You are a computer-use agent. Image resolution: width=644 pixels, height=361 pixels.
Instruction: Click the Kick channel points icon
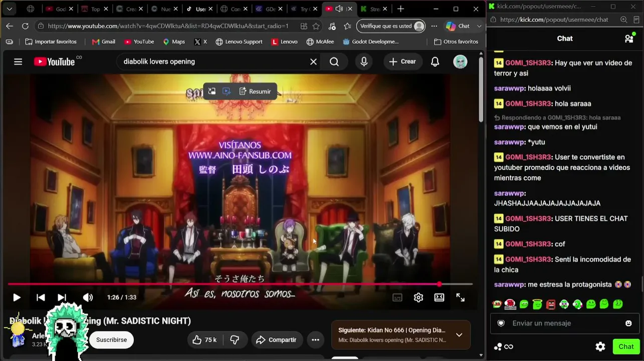click(503, 346)
